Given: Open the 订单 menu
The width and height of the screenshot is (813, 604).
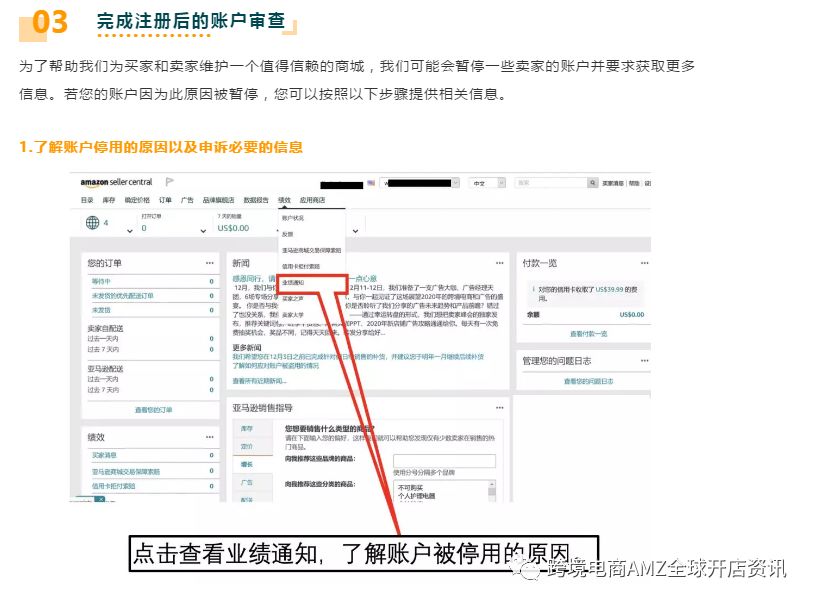Looking at the screenshot, I should [165, 200].
